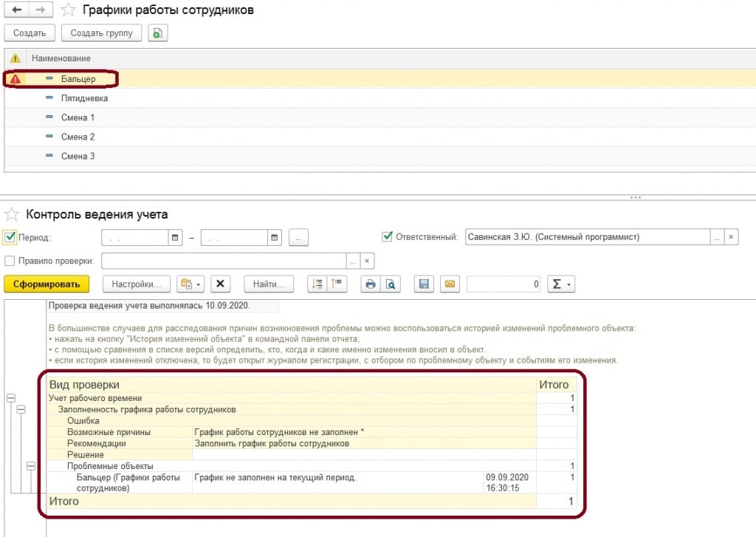Click the Сформировать button
756x537 pixels.
point(47,284)
